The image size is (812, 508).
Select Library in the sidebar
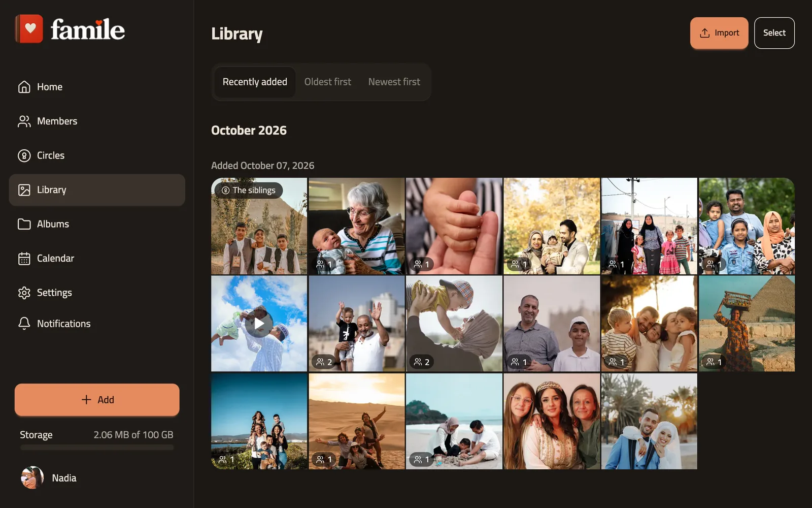pyautogui.click(x=96, y=190)
